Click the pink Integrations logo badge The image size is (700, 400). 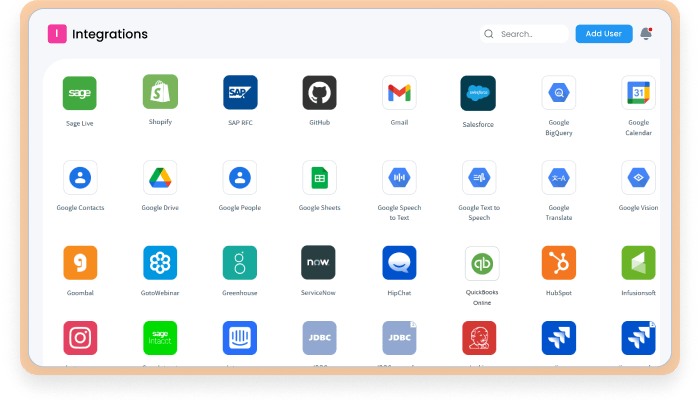[x=57, y=34]
